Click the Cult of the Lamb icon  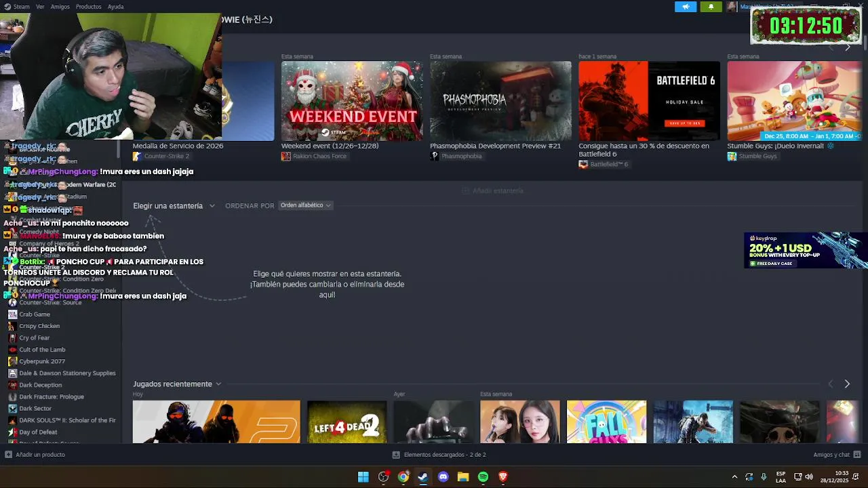[12, 350]
